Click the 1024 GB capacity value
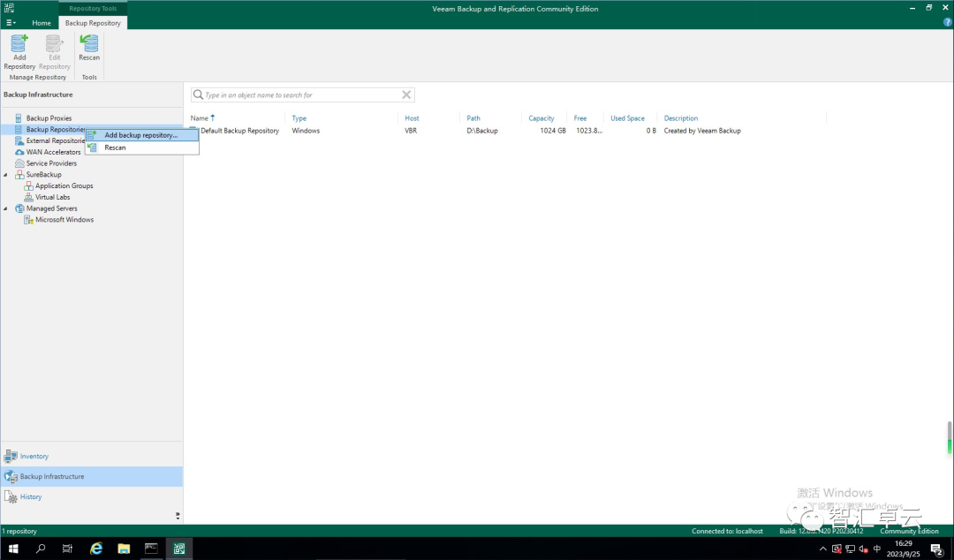 point(552,130)
